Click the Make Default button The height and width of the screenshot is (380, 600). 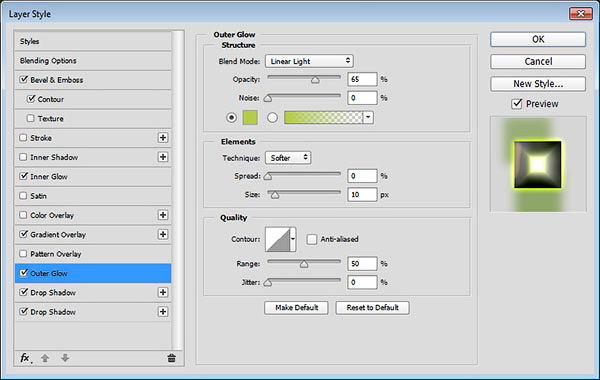click(296, 308)
